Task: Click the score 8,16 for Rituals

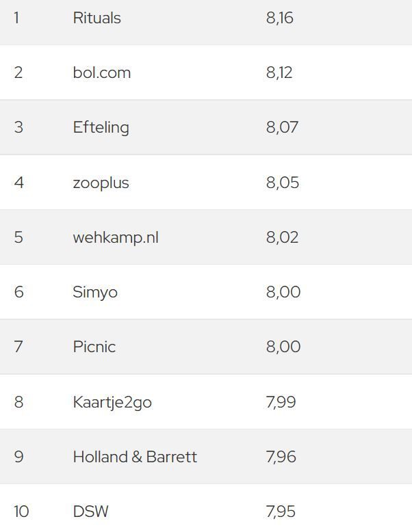Action: [279, 18]
